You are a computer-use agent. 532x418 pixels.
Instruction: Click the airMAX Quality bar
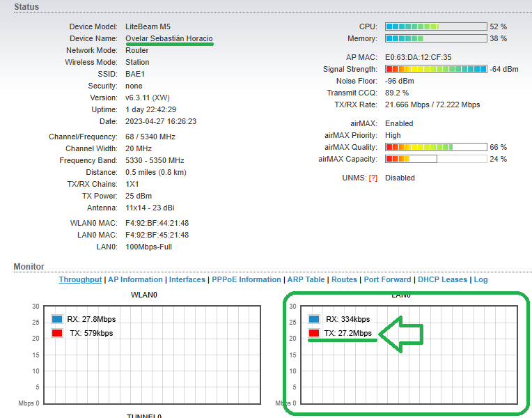click(435, 147)
